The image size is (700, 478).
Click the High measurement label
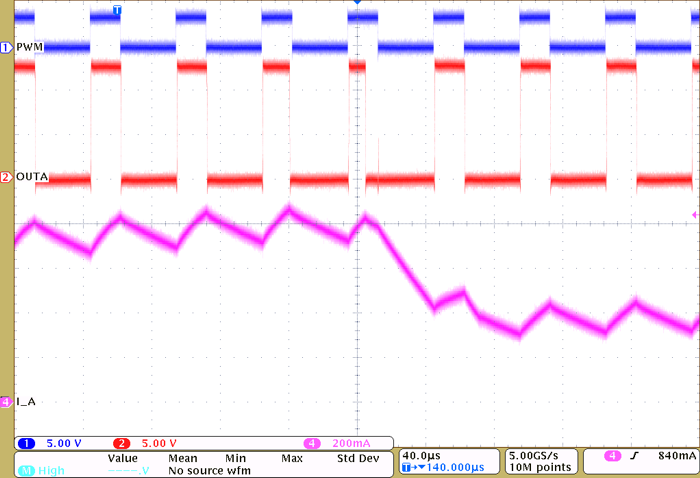(x=51, y=470)
